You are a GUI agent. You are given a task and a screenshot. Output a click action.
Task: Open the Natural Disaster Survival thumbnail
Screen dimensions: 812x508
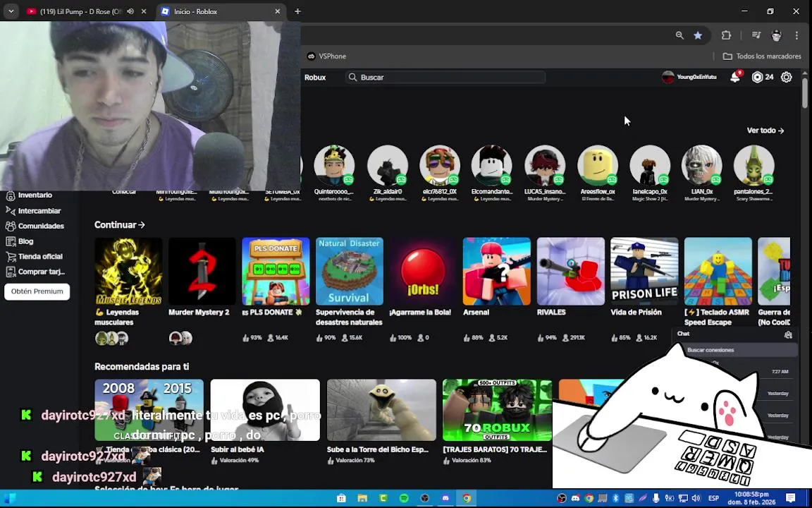click(x=350, y=271)
